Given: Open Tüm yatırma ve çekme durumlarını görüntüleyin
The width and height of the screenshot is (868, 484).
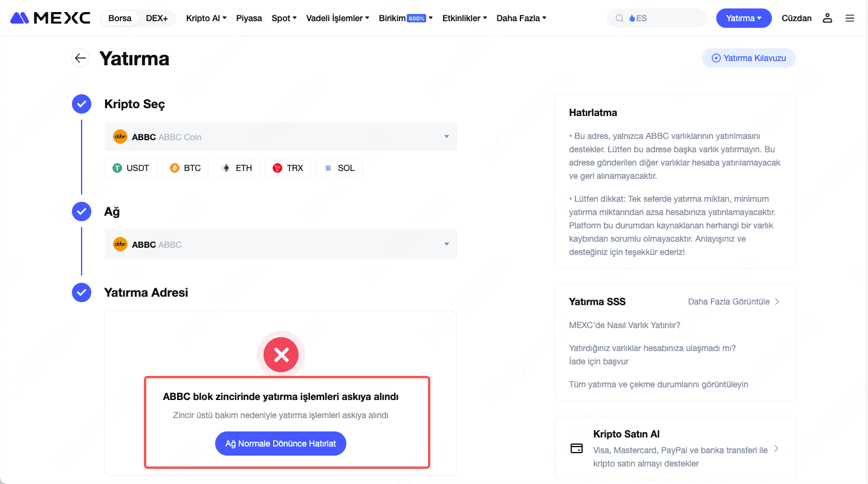Looking at the screenshot, I should 658,384.
